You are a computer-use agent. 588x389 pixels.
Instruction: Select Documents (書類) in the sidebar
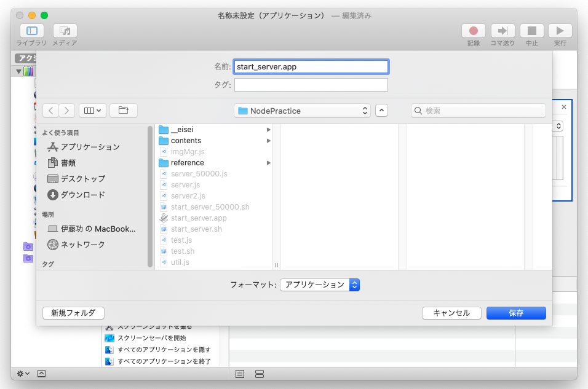coord(62,163)
